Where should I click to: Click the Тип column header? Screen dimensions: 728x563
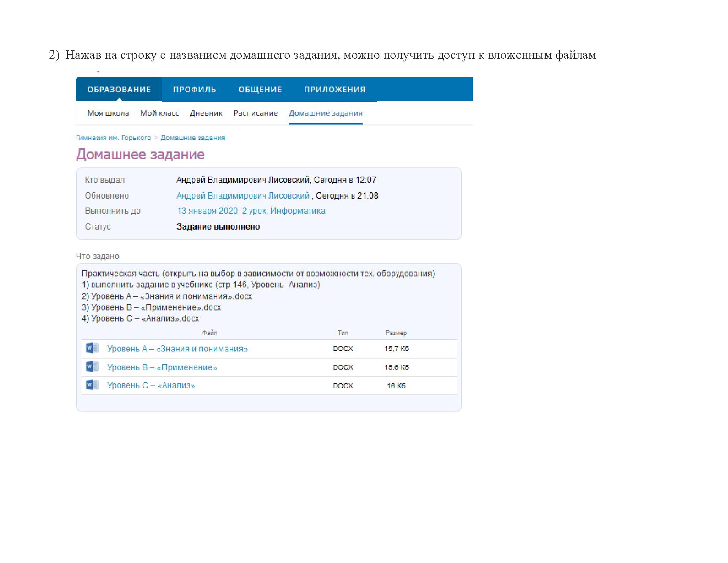pos(343,333)
